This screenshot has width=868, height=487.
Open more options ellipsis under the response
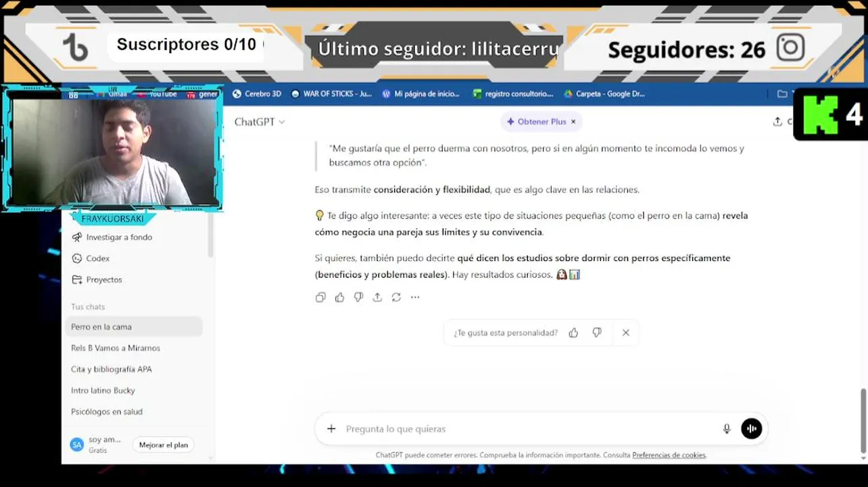(415, 297)
